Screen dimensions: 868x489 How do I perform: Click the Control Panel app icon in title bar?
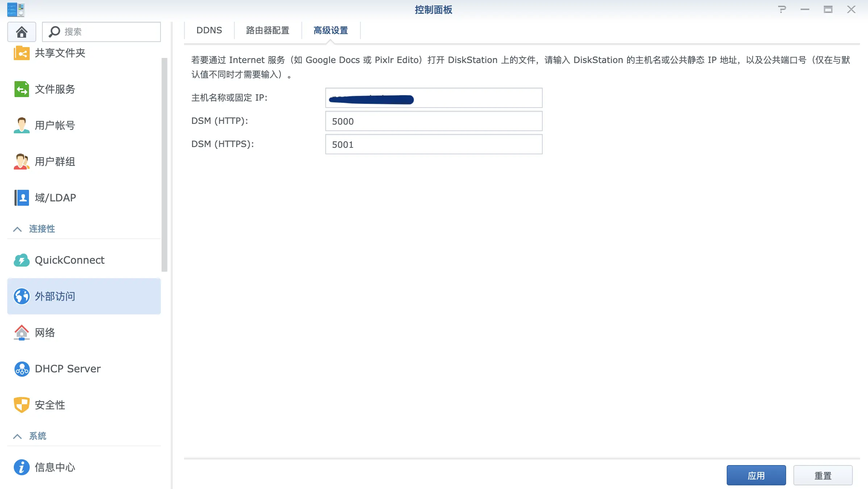point(16,9)
